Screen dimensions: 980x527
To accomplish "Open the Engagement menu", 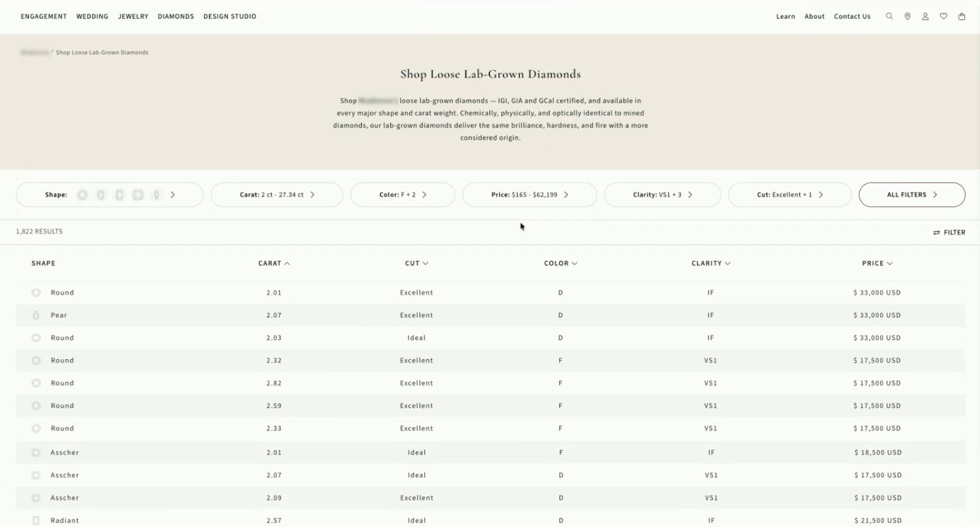I will [x=43, y=17].
